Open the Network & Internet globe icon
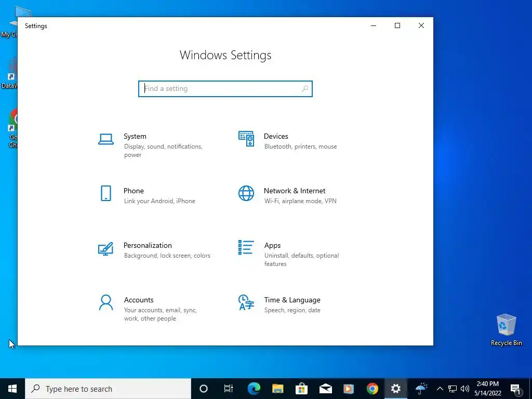This screenshot has height=399, width=532. (x=246, y=193)
